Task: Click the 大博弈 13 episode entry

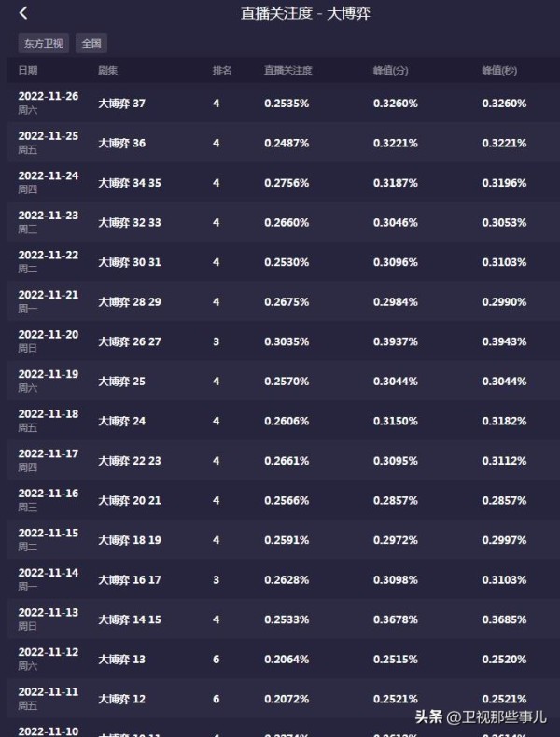Action: 121,660
